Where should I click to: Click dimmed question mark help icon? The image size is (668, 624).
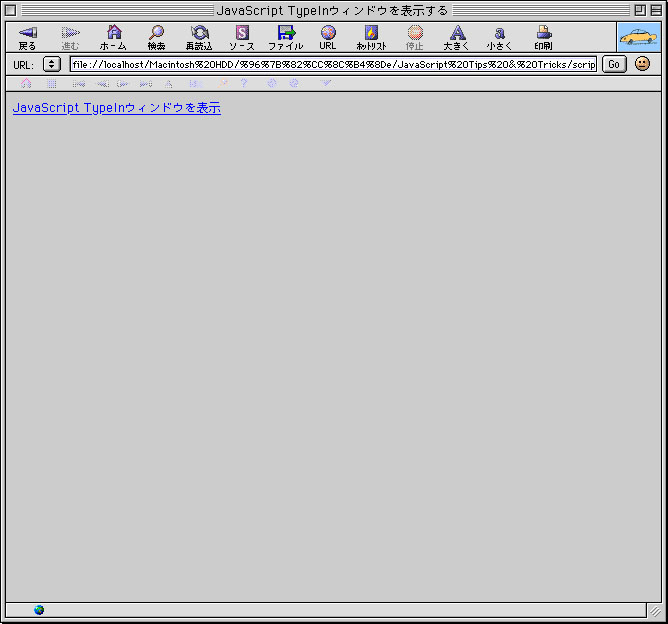pos(244,83)
